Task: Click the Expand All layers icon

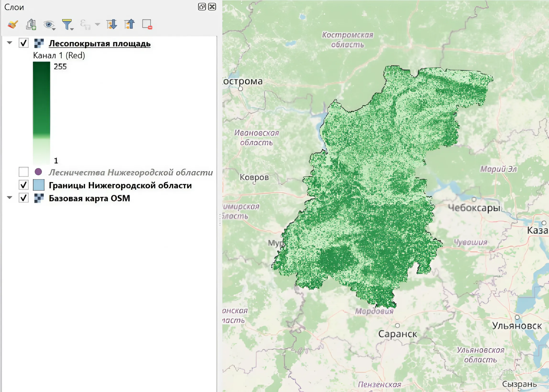Action: tap(112, 24)
